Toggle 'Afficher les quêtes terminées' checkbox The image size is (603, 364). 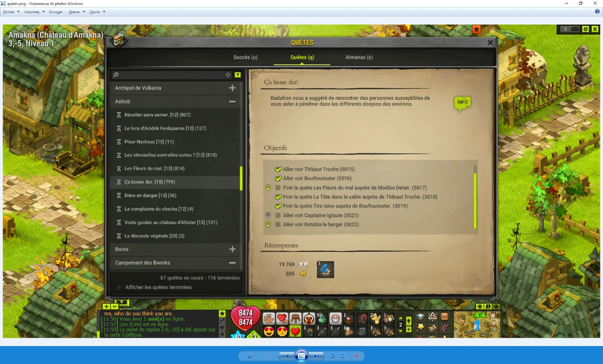119,287
